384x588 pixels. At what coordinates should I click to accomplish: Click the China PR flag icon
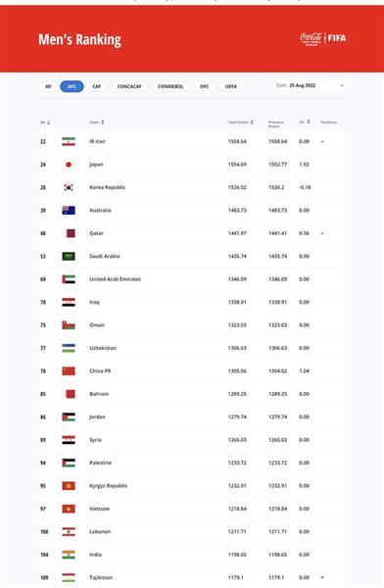[69, 370]
